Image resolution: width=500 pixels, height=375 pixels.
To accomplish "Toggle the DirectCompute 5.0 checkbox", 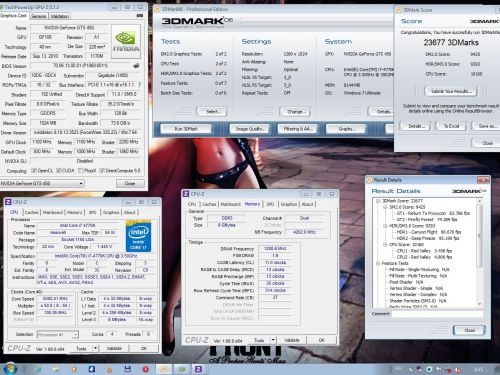I will [102, 171].
